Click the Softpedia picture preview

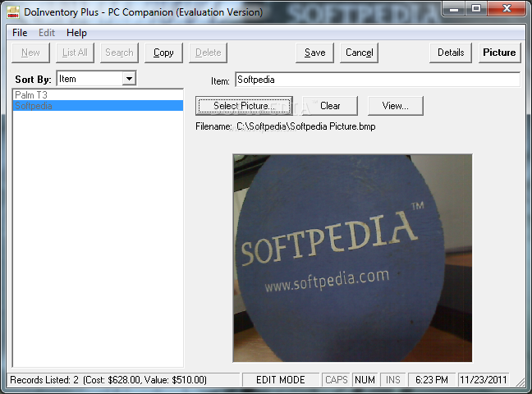[x=352, y=258]
